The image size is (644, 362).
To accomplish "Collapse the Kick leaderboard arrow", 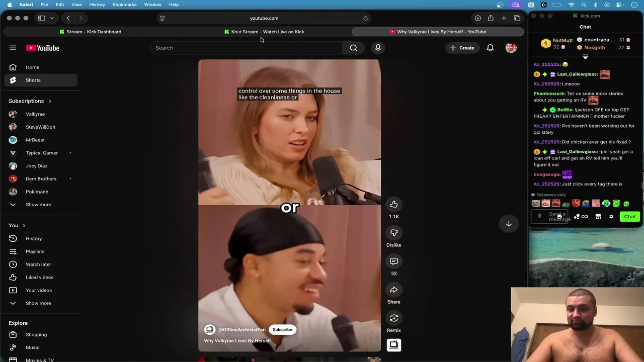I will [x=585, y=57].
